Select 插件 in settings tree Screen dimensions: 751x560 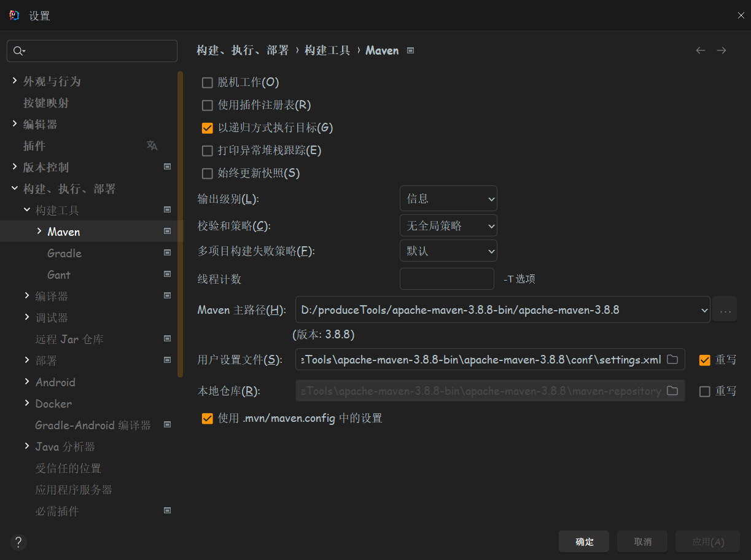(34, 146)
